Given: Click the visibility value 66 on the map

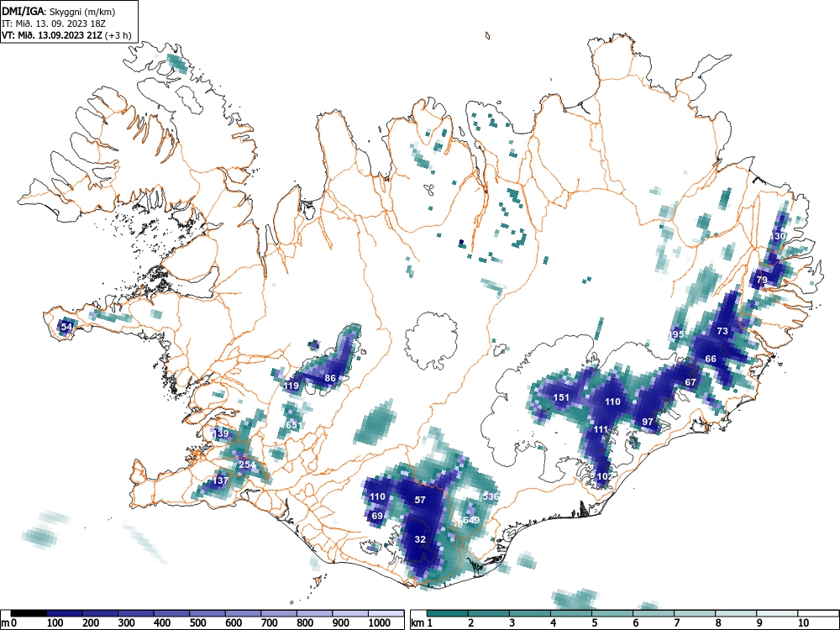Looking at the screenshot, I should 711,359.
